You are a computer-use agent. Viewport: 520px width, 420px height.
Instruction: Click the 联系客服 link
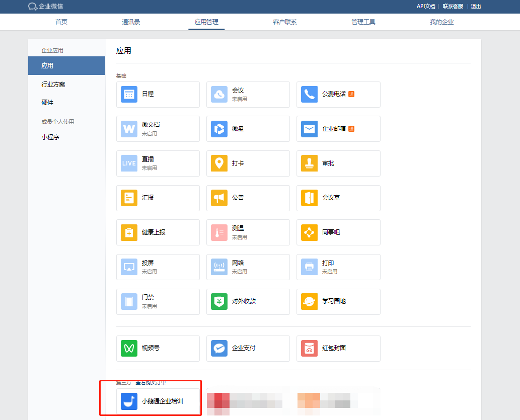click(x=453, y=7)
